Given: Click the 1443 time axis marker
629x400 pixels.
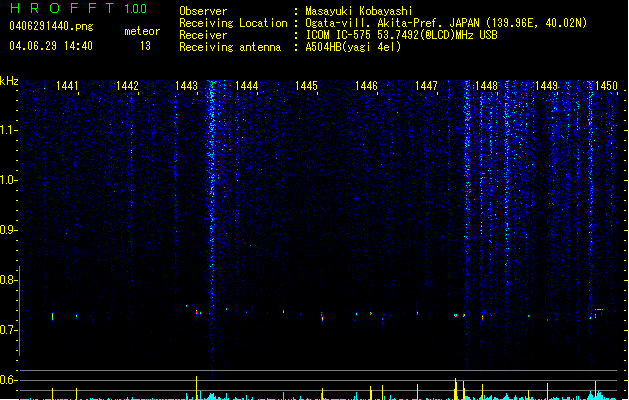Looking at the screenshot, I should [187, 86].
